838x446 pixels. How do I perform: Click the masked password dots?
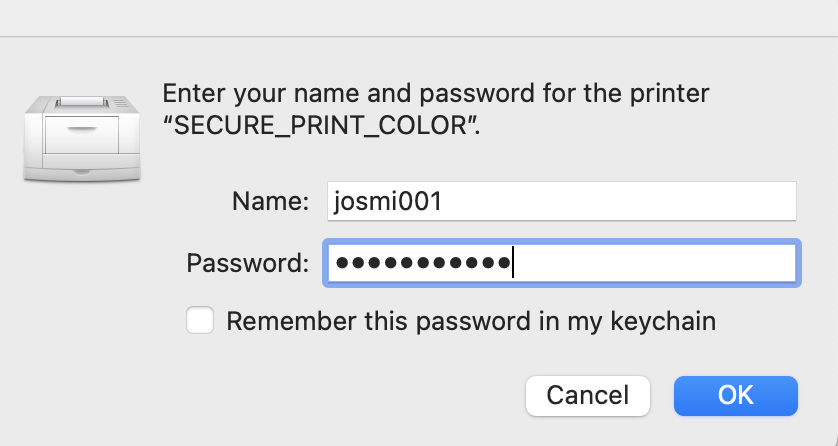pyautogui.click(x=422, y=263)
